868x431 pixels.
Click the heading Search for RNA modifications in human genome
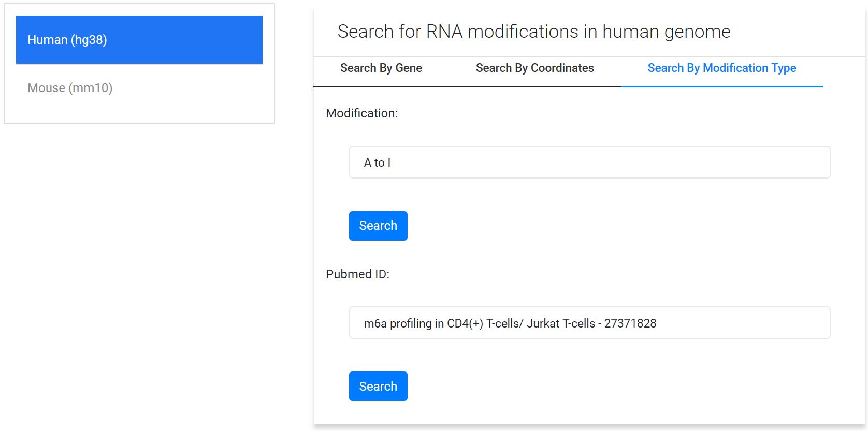[534, 32]
